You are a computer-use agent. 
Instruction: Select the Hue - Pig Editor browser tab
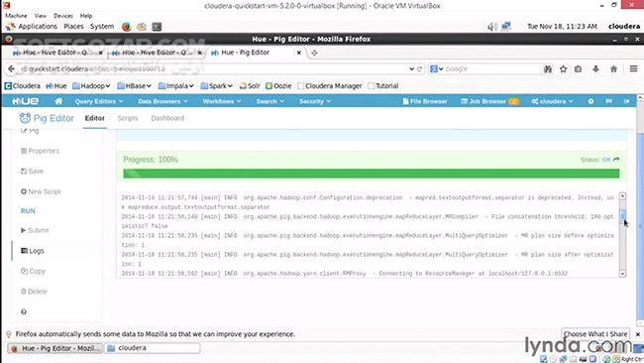pyautogui.click(x=255, y=53)
